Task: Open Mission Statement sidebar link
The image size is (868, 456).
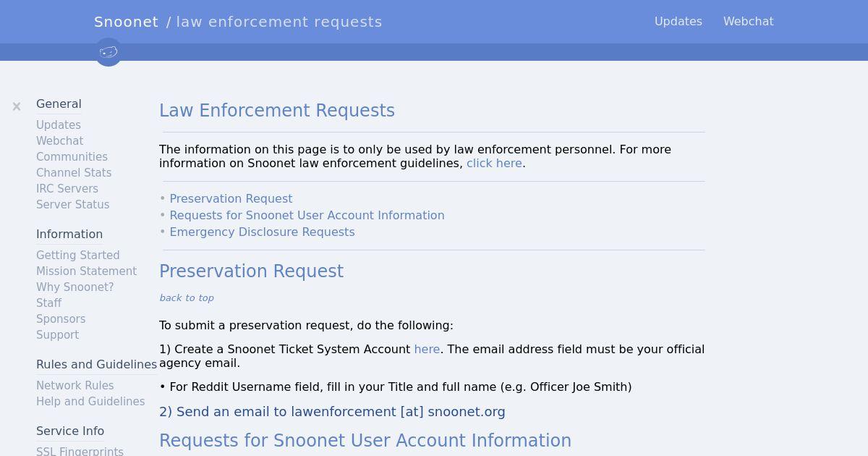Action: coord(86,271)
